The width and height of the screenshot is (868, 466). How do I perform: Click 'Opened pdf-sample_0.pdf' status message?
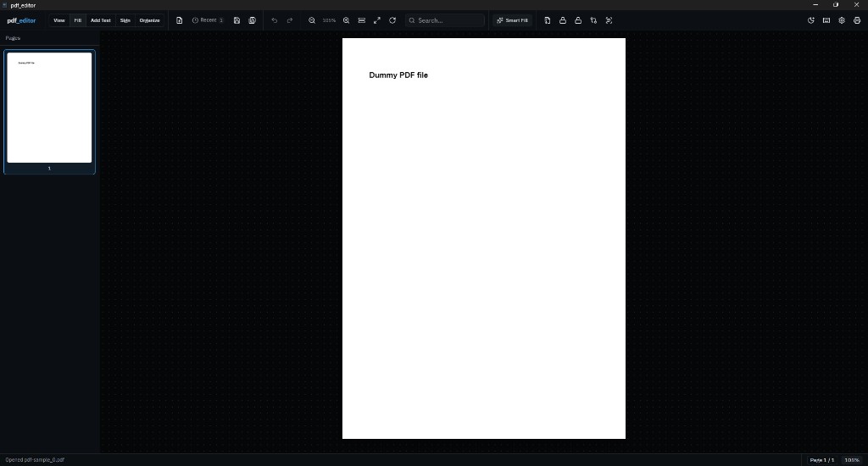tap(35, 460)
